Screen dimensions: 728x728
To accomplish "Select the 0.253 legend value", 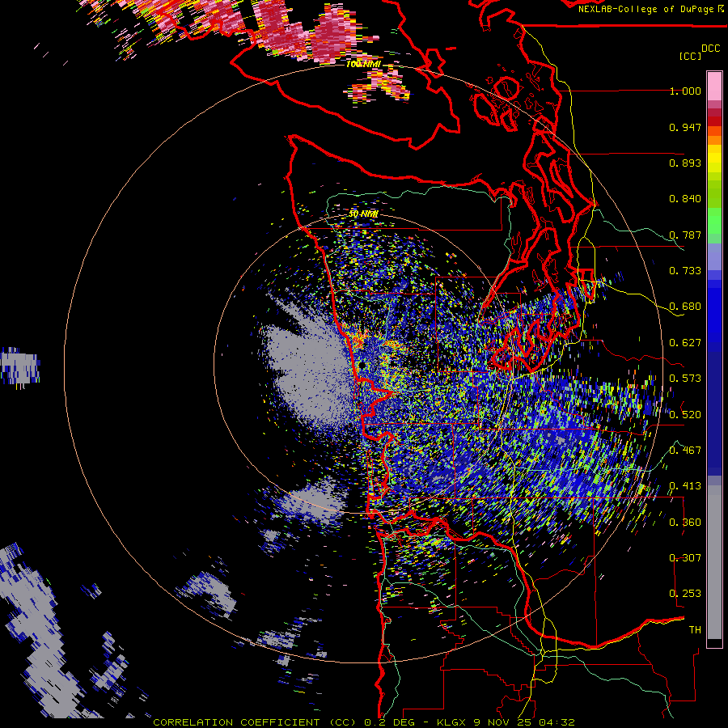I will click(685, 594).
